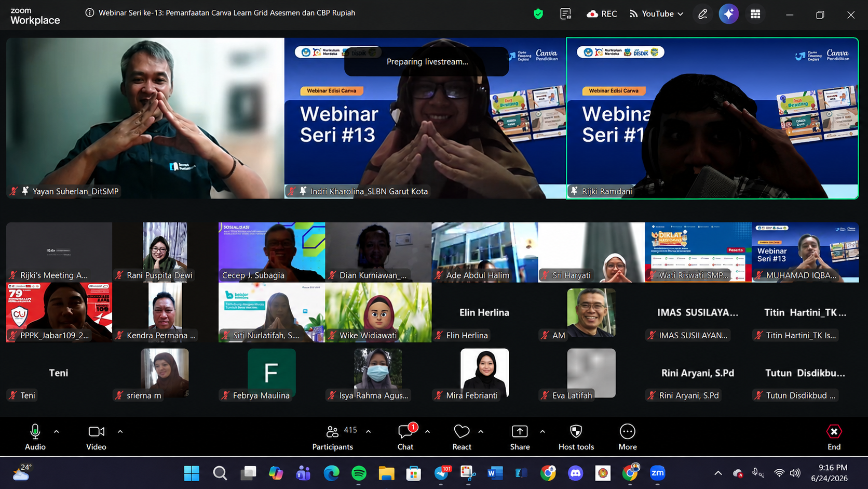868x489 pixels.
Task: Expand audio options arrow next to Audio
Action: [x=57, y=431]
